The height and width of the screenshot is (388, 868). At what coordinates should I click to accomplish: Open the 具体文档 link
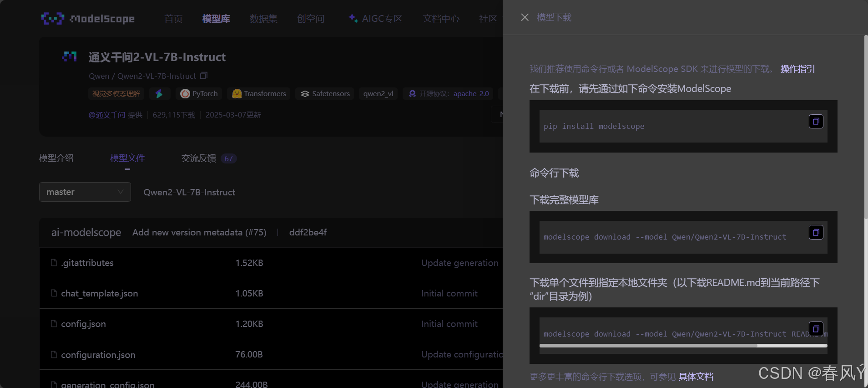coord(696,377)
